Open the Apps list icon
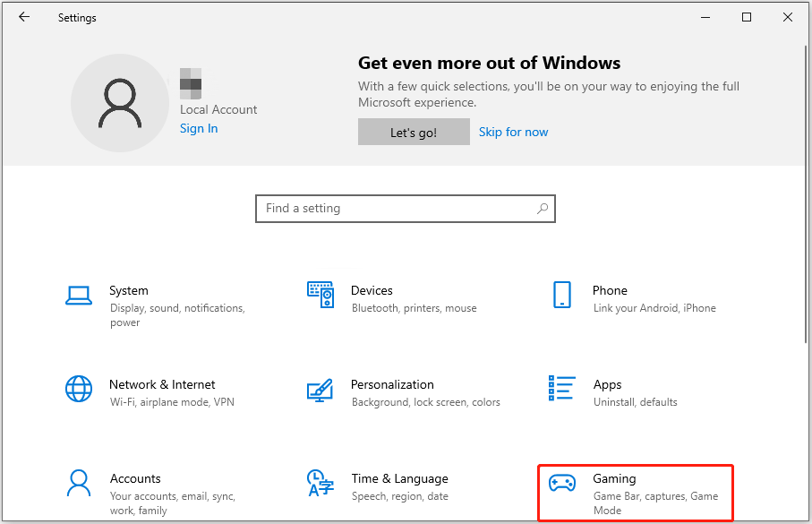The width and height of the screenshot is (812, 524). point(562,389)
